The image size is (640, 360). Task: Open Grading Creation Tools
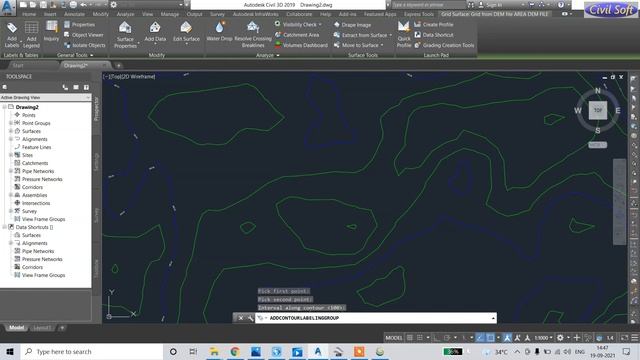coord(444,45)
